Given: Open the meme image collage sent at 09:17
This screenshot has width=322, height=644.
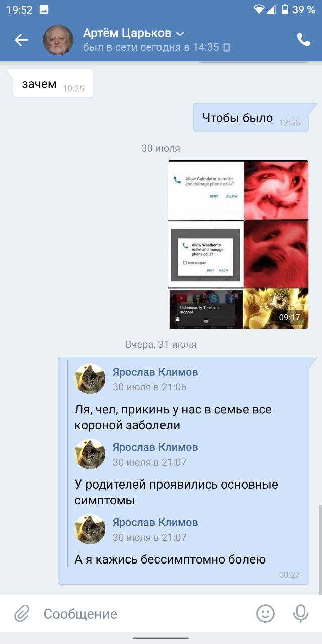Looking at the screenshot, I should [238, 245].
